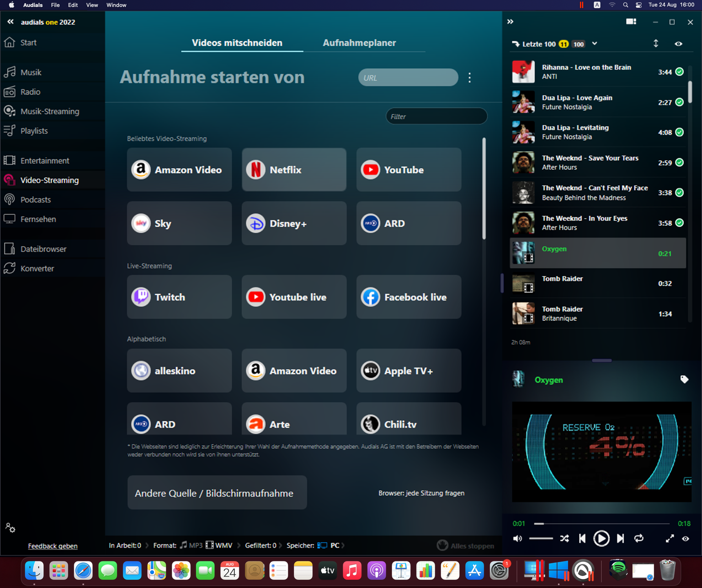Collapse the left sidebar with double chevron

(11, 22)
